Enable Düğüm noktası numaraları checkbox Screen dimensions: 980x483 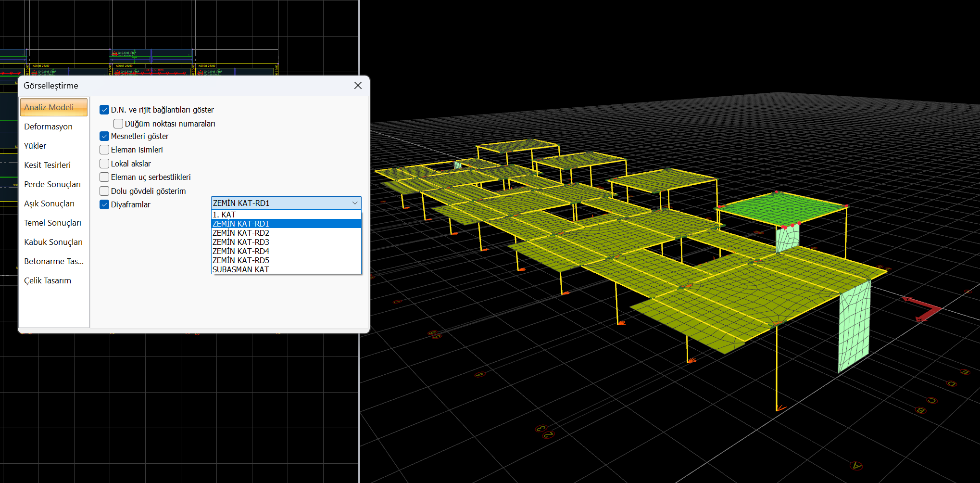point(118,124)
